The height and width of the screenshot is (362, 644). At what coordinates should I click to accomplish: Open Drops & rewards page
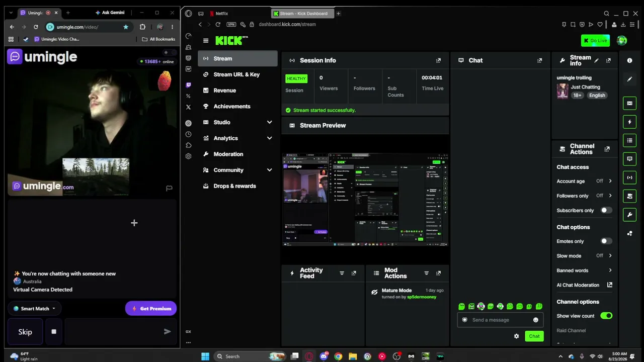[x=237, y=186]
